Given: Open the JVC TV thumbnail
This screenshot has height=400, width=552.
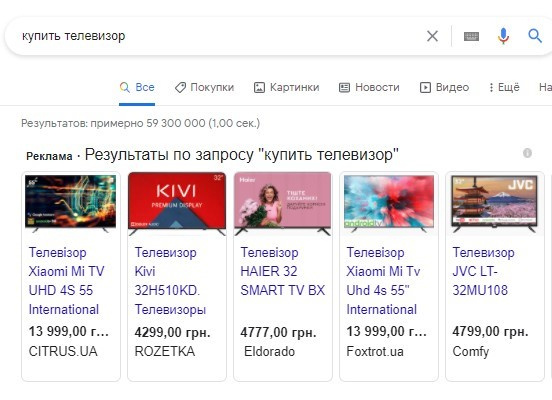Looking at the screenshot, I should (x=495, y=204).
